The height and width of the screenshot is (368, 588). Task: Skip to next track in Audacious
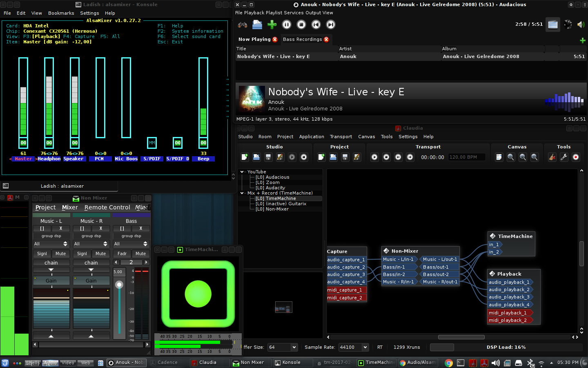(331, 25)
